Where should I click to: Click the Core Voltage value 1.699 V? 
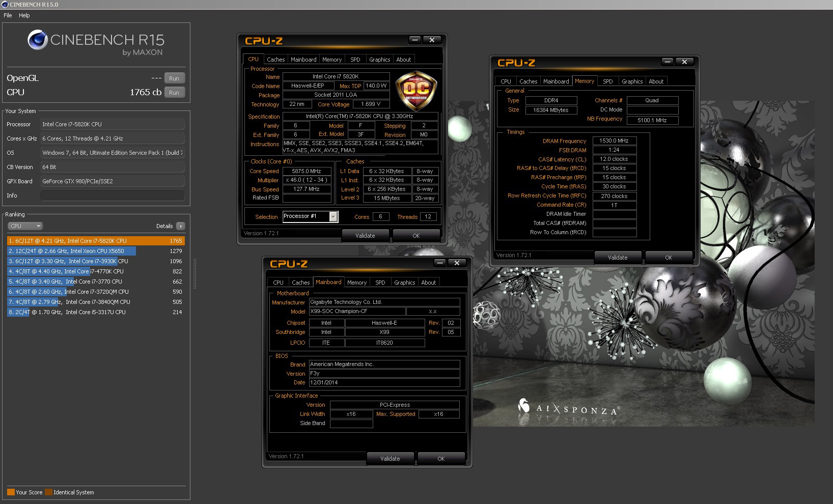click(371, 104)
